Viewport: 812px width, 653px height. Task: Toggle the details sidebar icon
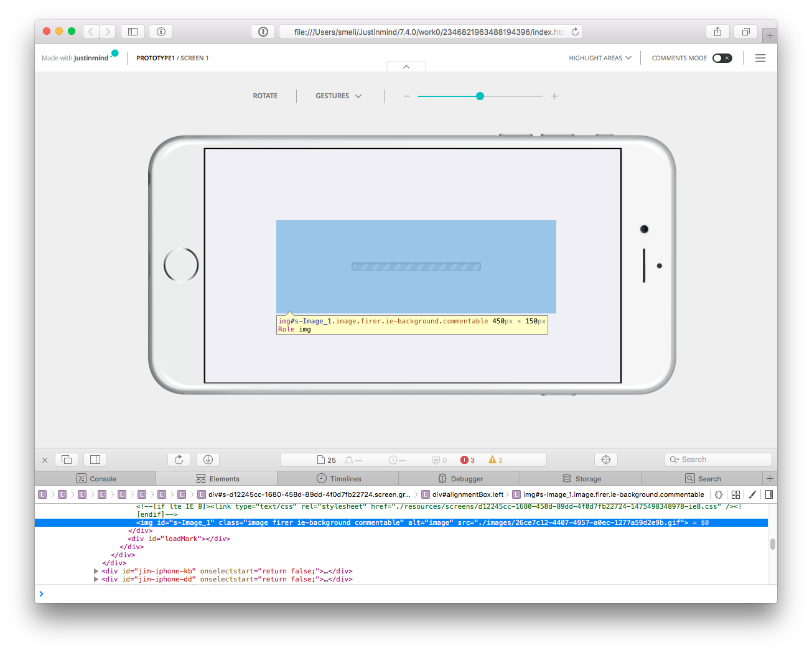tap(769, 494)
